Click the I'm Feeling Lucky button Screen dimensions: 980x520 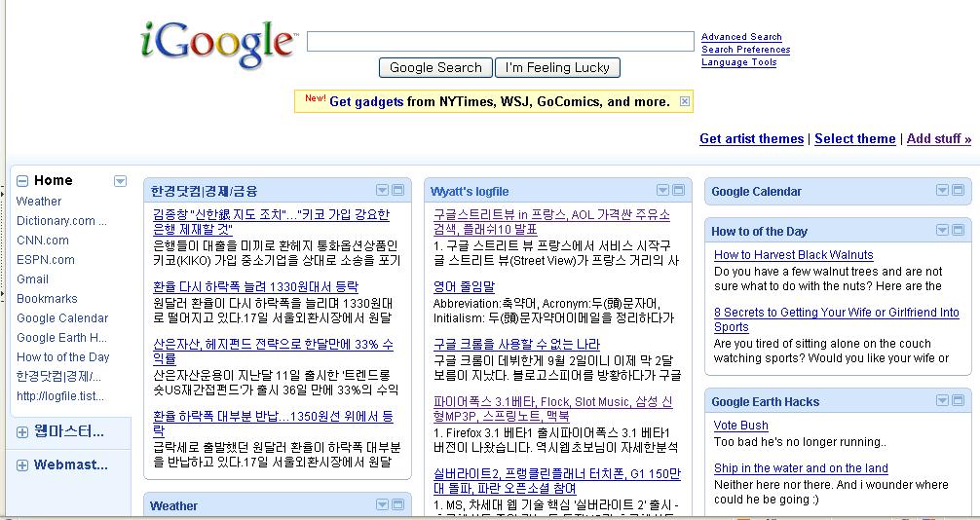(557, 67)
